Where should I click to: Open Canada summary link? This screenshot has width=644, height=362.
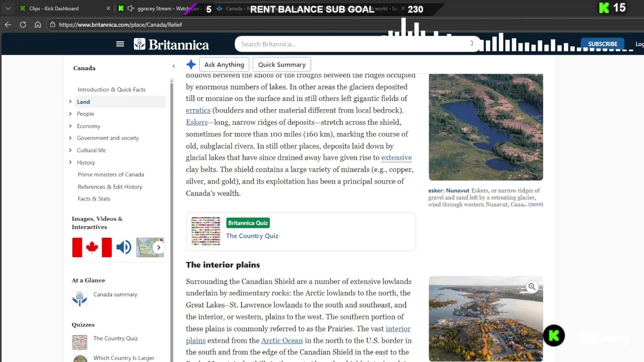[x=115, y=295]
